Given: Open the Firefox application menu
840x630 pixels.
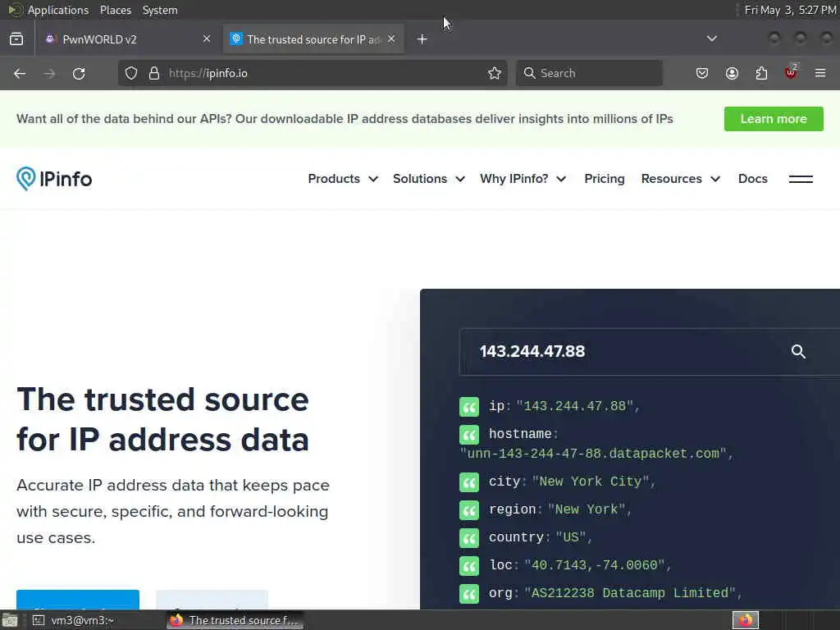Looking at the screenshot, I should click(820, 73).
